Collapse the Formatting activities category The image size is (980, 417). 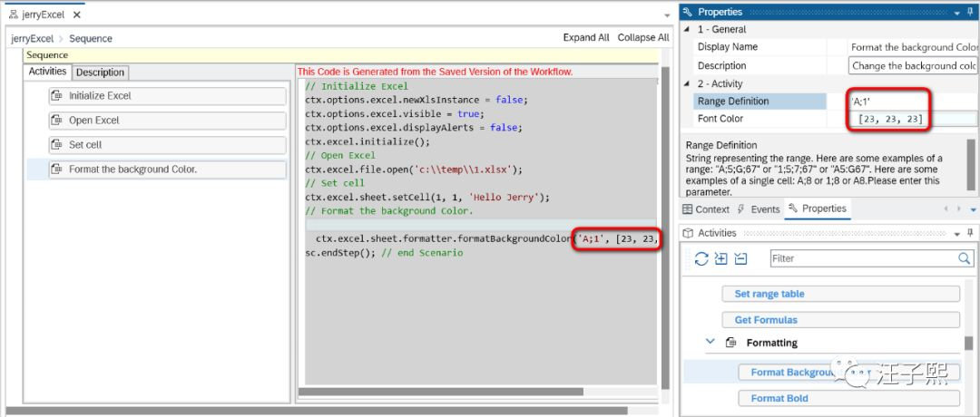[x=710, y=342]
